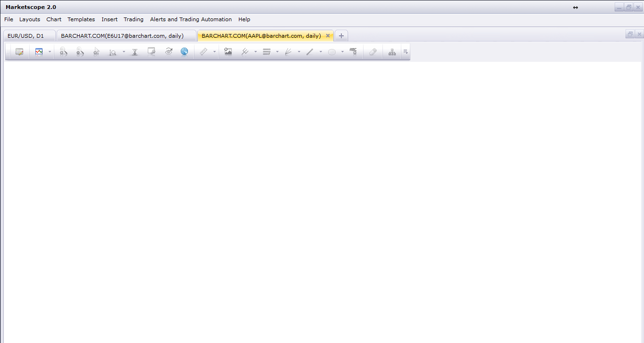Click the blue globe icon
The height and width of the screenshot is (343, 644).
(185, 52)
